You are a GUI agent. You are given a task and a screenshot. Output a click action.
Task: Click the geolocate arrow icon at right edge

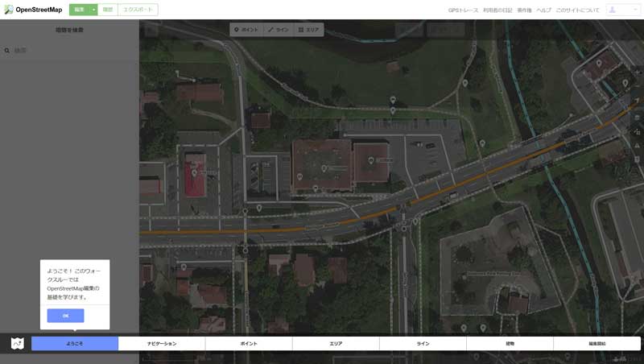[x=638, y=101]
